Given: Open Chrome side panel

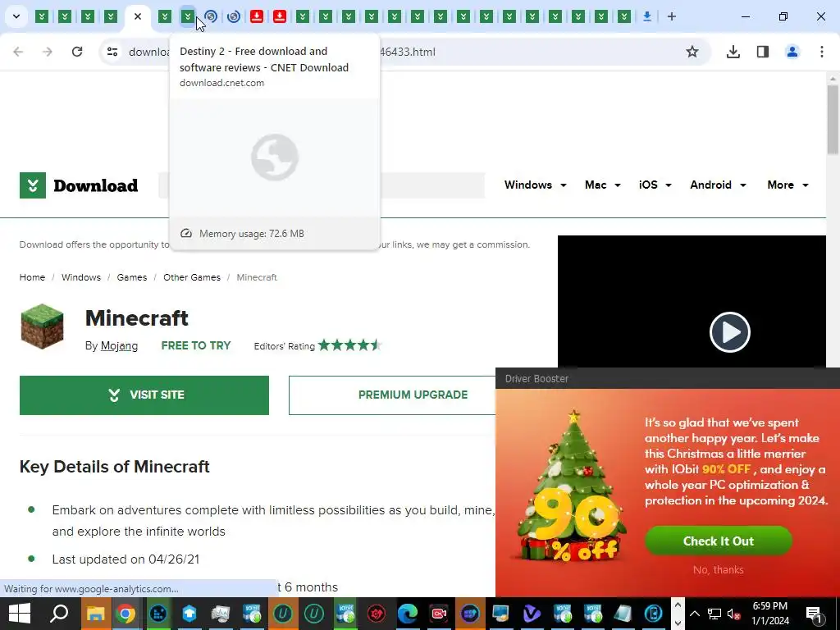Looking at the screenshot, I should (x=763, y=52).
